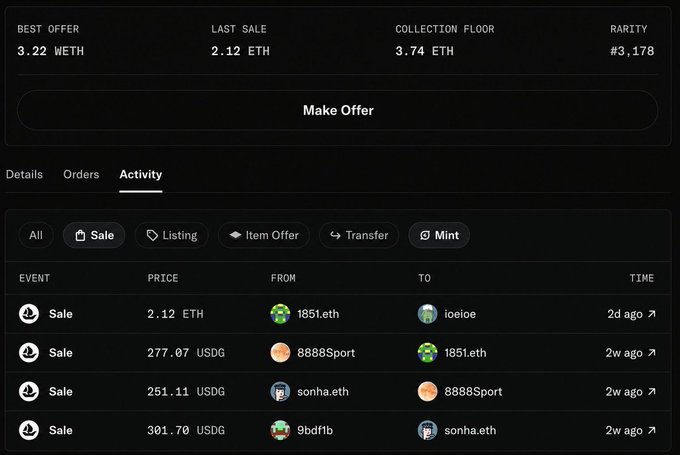Click the 3.22 WETH best offer value
The width and height of the screenshot is (680, 455).
pos(51,51)
